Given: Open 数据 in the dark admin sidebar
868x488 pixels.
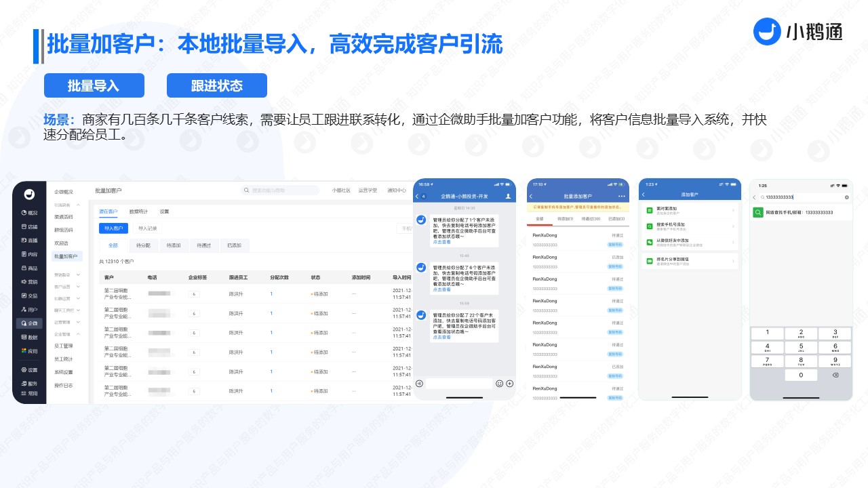Looking at the screenshot, I should coord(29,337).
